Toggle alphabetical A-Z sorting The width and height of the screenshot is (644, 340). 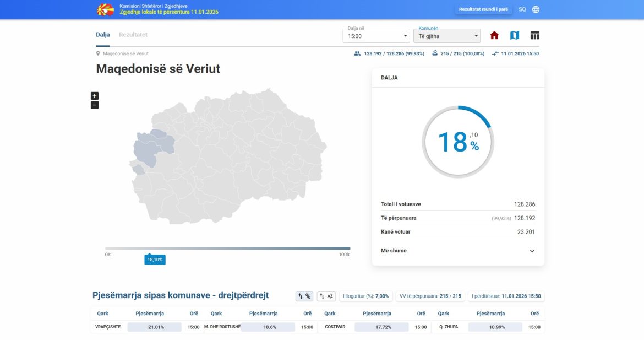coord(326,296)
